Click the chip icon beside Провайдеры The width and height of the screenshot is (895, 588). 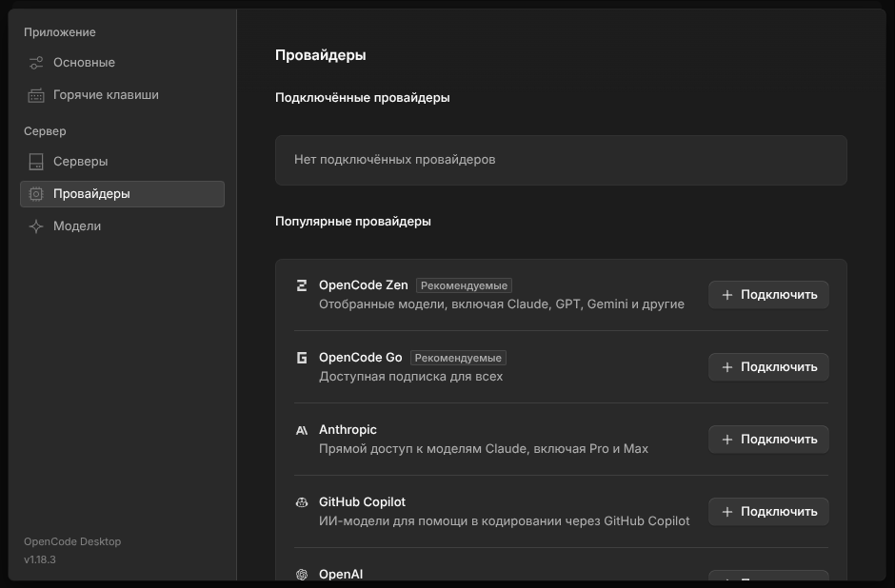tap(36, 194)
